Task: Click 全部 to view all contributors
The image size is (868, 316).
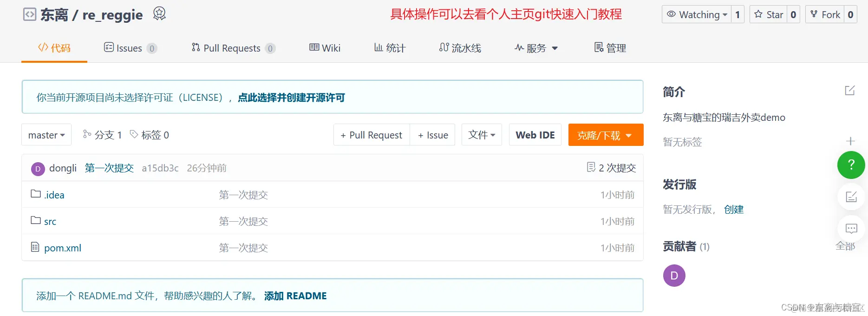Action: click(845, 246)
